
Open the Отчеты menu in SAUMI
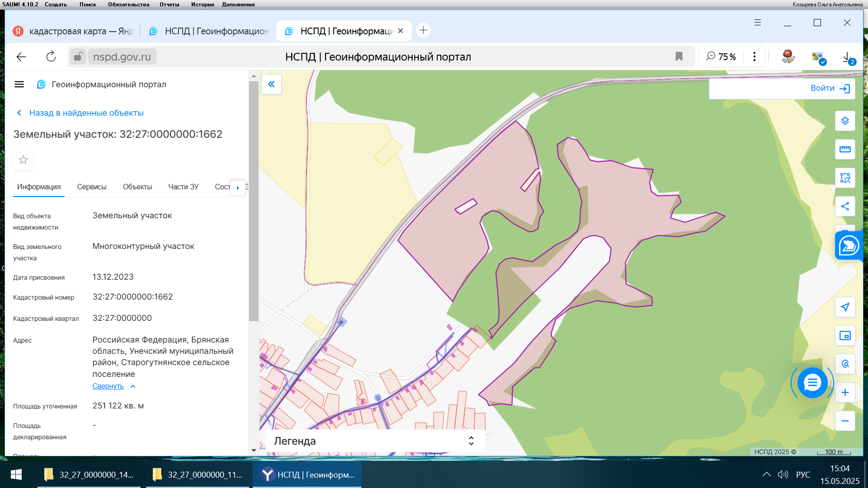pyautogui.click(x=169, y=5)
